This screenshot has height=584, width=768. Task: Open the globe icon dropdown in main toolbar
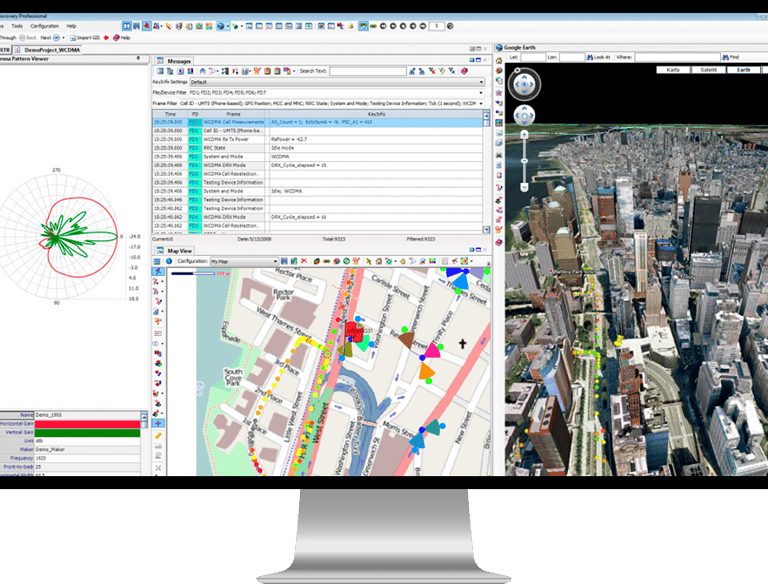pos(228,26)
